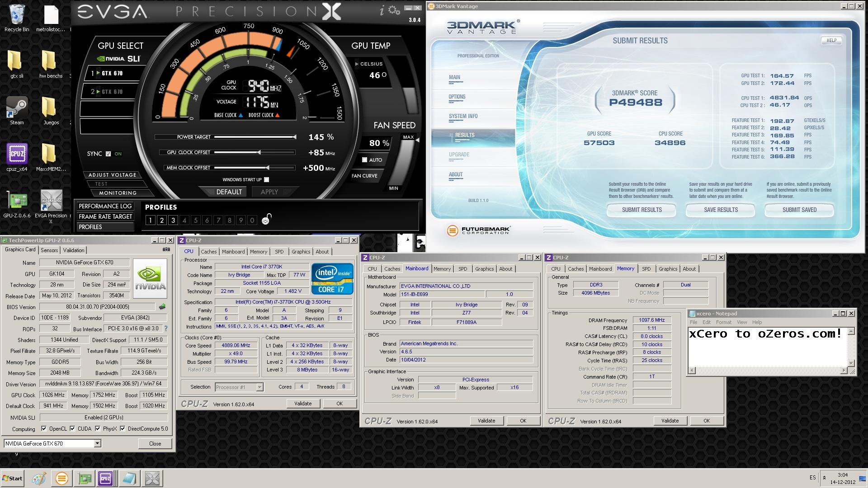Click the Intel Core i7 logo

pos(332,278)
